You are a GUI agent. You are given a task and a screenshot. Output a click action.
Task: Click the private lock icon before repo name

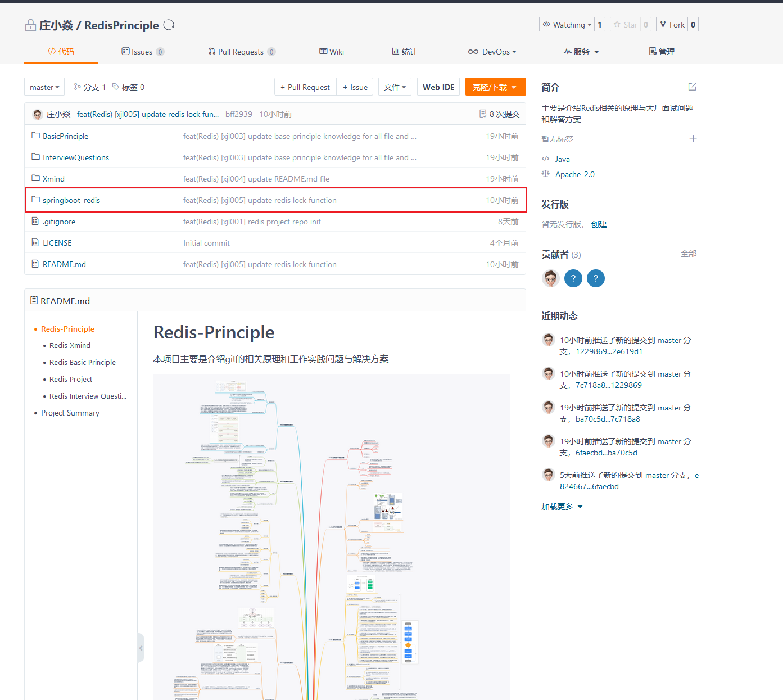[30, 25]
